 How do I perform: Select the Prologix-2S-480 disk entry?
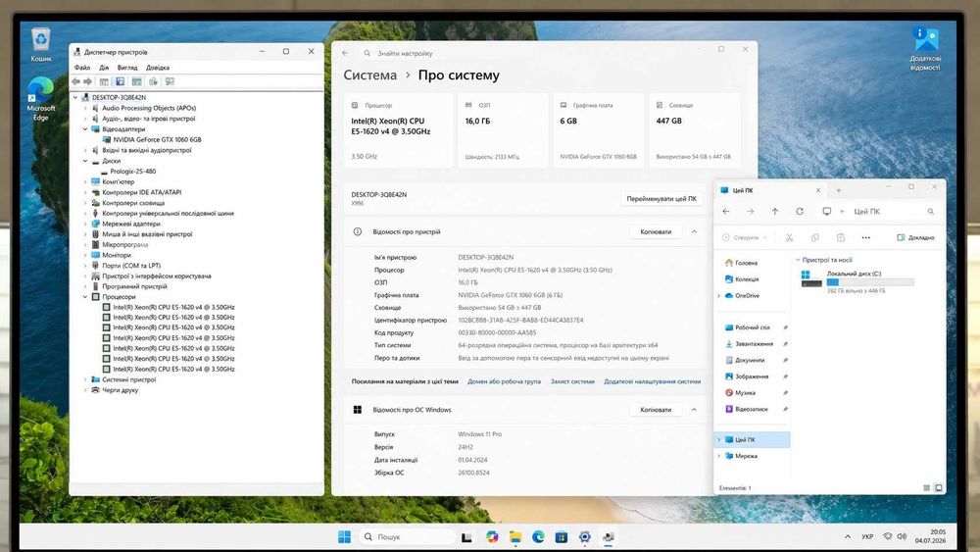pos(132,172)
